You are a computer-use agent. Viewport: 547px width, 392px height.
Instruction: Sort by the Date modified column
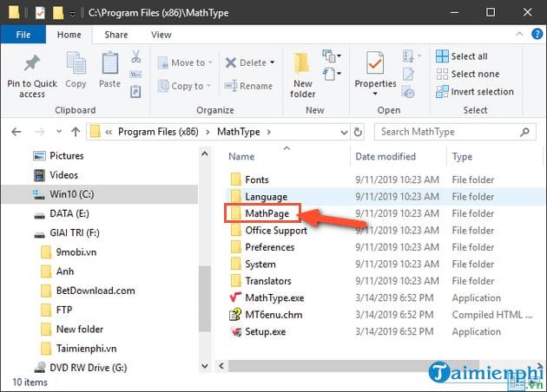click(385, 157)
